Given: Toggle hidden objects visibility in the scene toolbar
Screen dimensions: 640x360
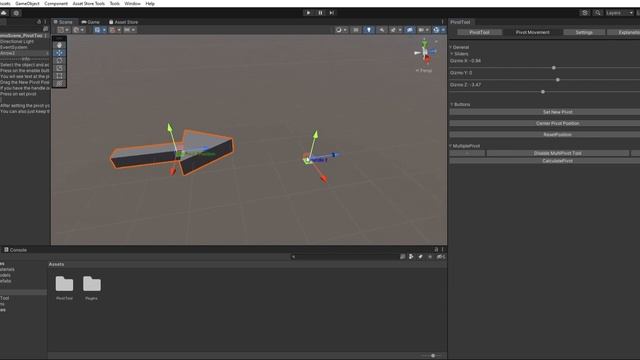Looking at the screenshot, I should 410,30.
